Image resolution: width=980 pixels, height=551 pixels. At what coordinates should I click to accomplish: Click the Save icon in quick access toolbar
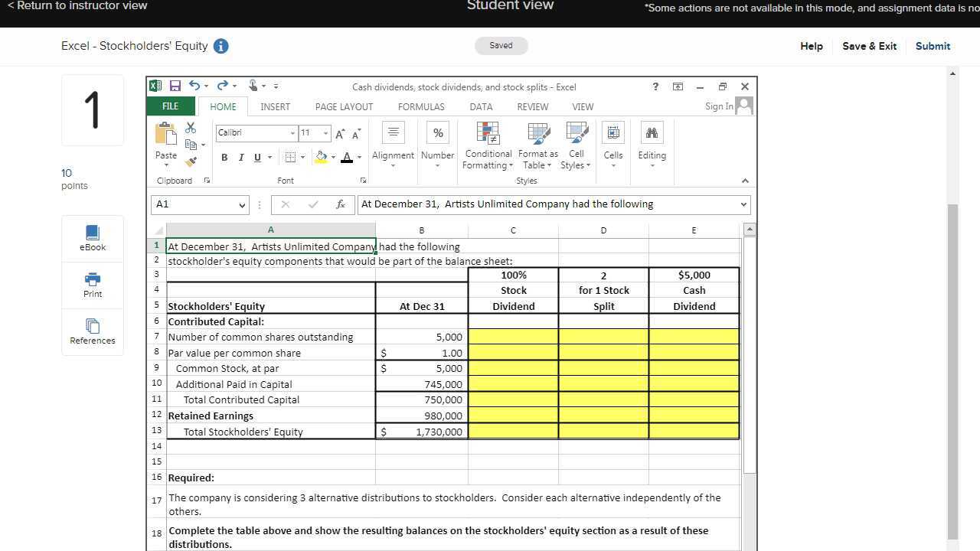175,86
